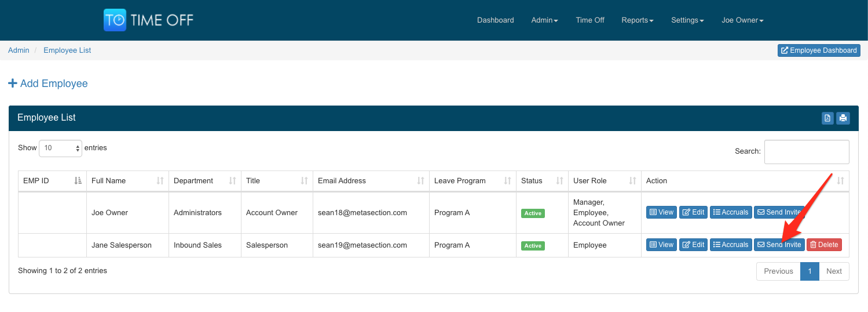View Joe Owner's employee details

pyautogui.click(x=661, y=212)
